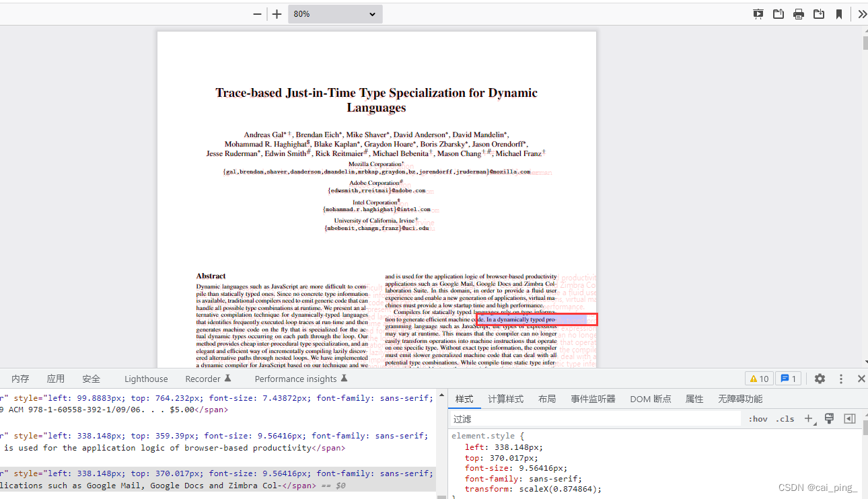Screen dimensions: 868x499
Task: Switch to the Lighthouse tab
Action: click(x=146, y=379)
